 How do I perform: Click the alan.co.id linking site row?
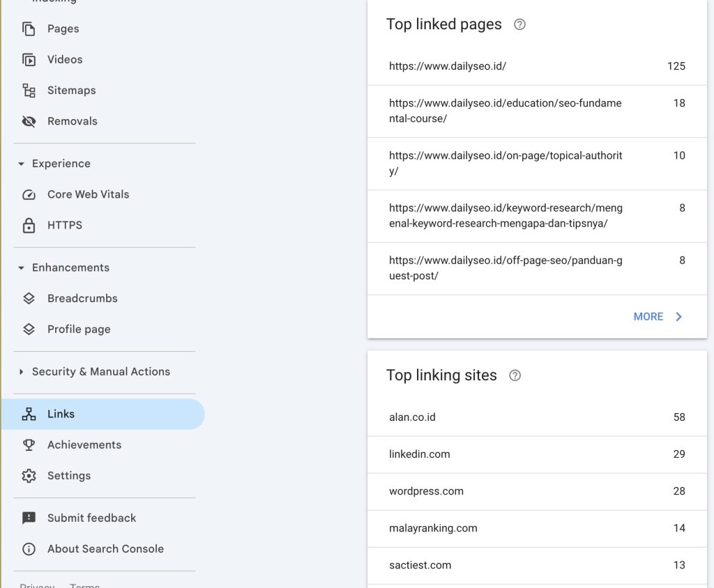(x=537, y=417)
